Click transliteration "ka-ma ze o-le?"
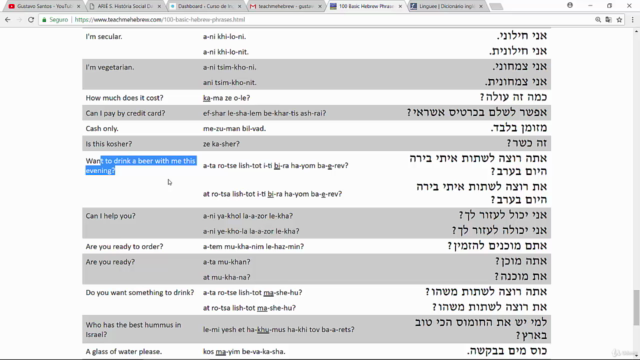This screenshot has height=360, width=640. [227, 98]
